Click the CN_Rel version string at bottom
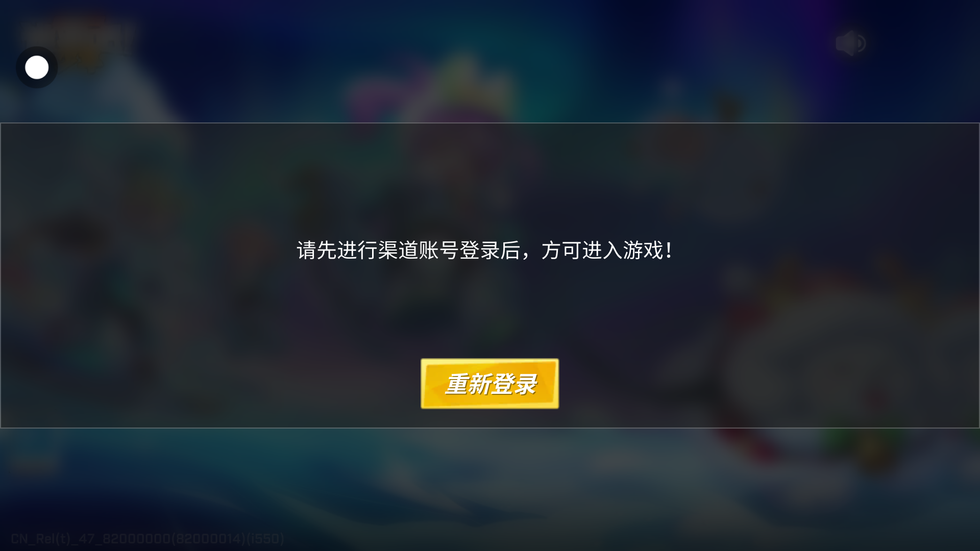 pos(147,539)
